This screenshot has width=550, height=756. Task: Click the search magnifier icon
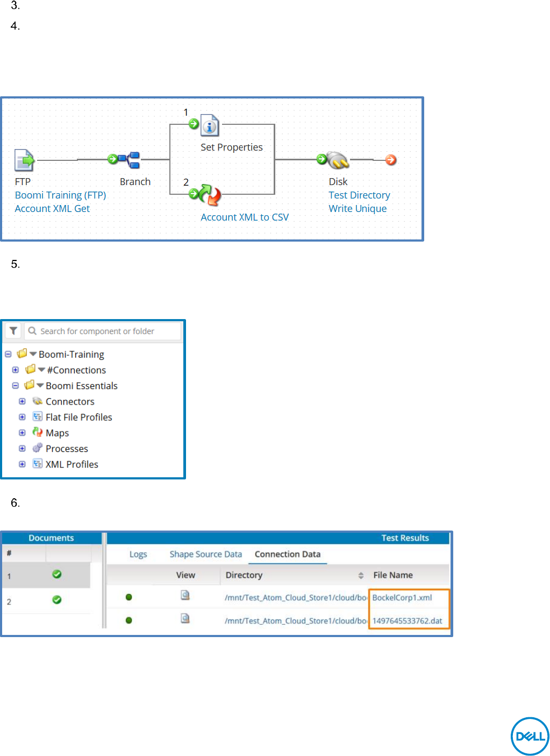pyautogui.click(x=32, y=331)
